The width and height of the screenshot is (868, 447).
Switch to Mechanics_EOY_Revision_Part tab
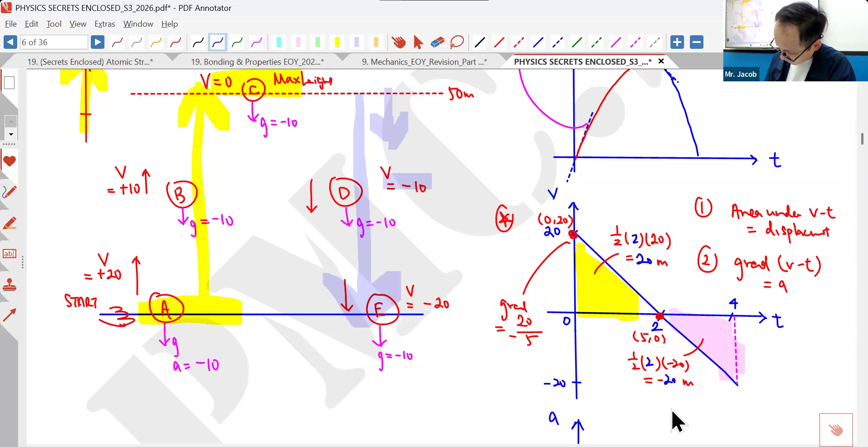pos(424,61)
